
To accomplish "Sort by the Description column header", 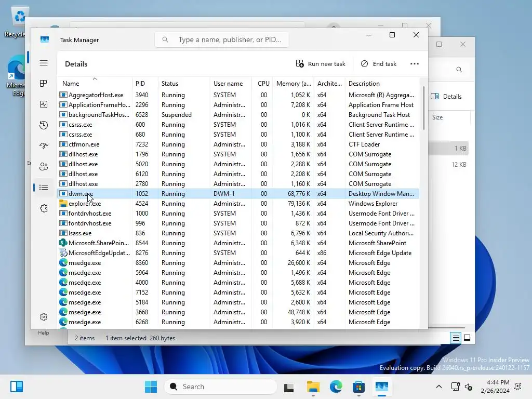I will [382, 84].
